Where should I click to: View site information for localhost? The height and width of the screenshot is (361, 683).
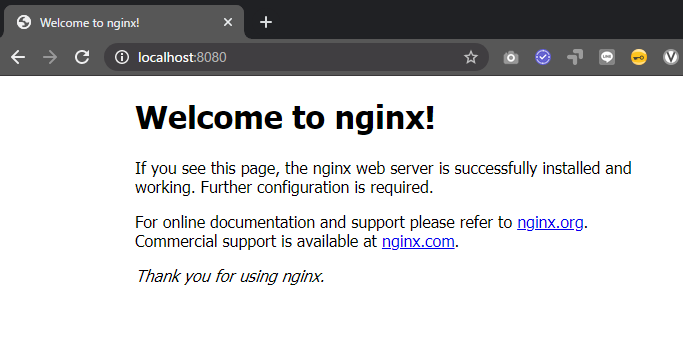click(122, 57)
